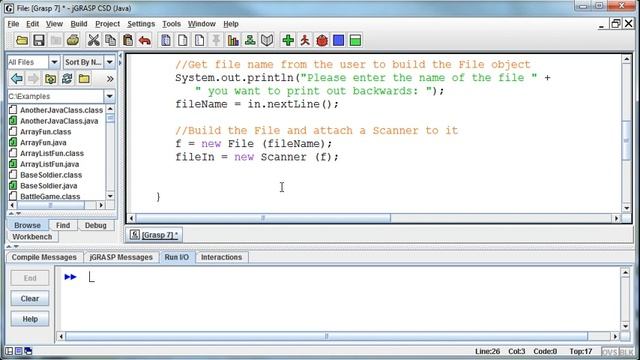Click the new folder icon in browse panel
The height and width of the screenshot is (360, 640).
pos(84,78)
